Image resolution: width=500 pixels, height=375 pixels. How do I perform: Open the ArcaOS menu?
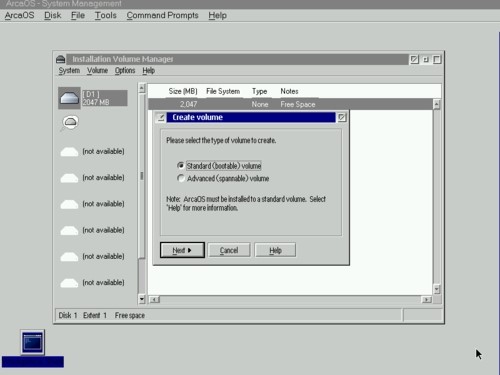click(19, 15)
